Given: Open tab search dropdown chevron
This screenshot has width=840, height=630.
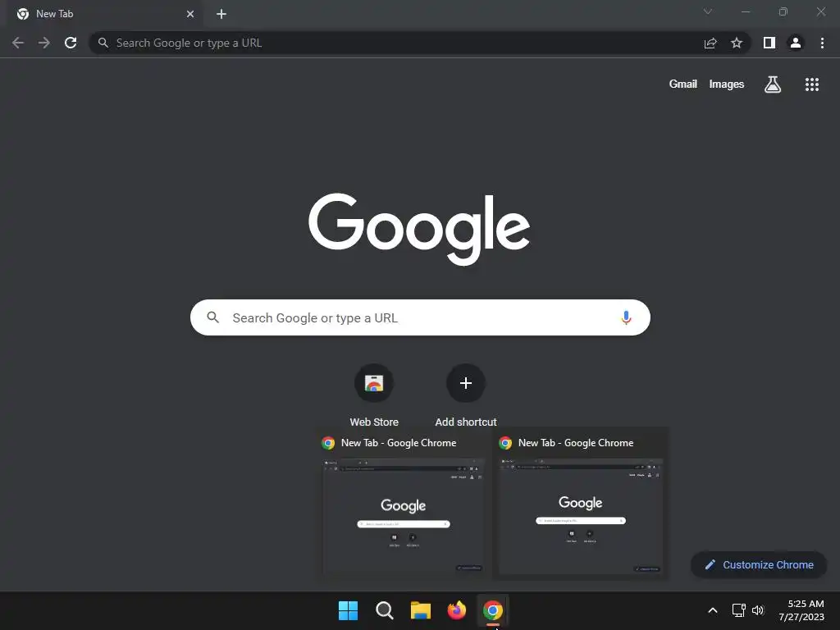Looking at the screenshot, I should click(x=708, y=11).
